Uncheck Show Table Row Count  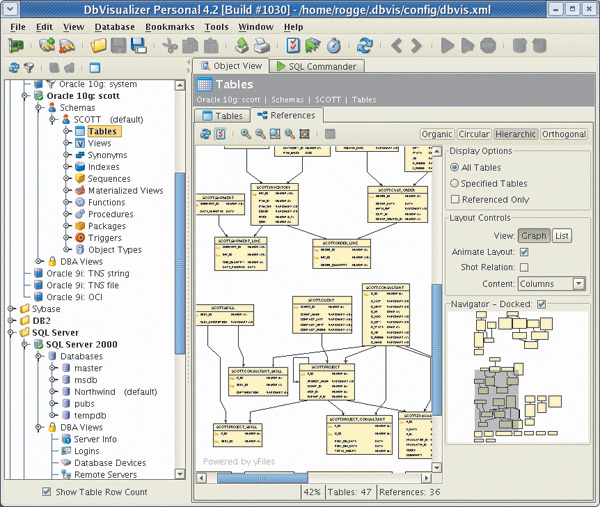click(x=46, y=492)
